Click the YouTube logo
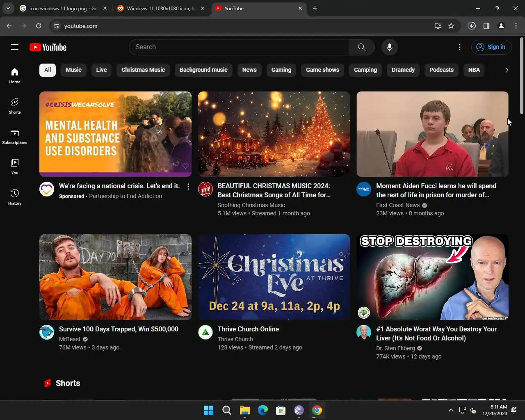 (x=48, y=47)
